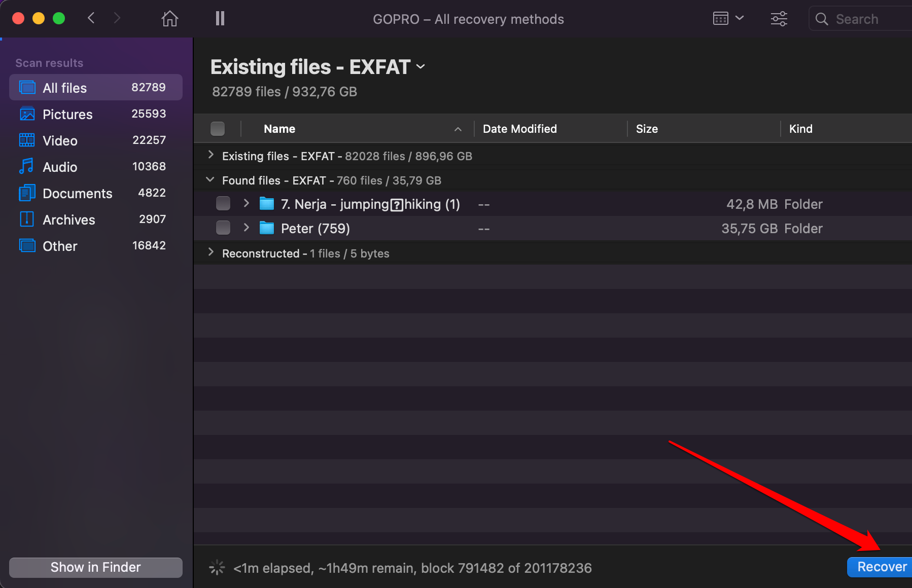
Task: Click the Scan results heading
Action: [49, 63]
